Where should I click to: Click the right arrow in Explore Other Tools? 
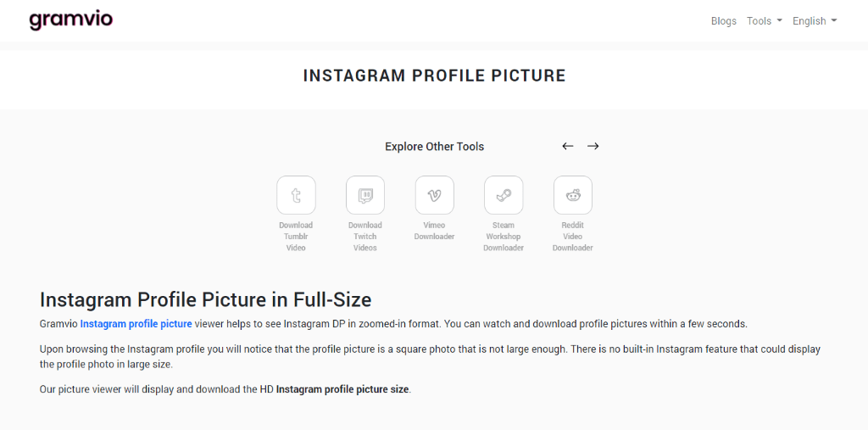(593, 146)
